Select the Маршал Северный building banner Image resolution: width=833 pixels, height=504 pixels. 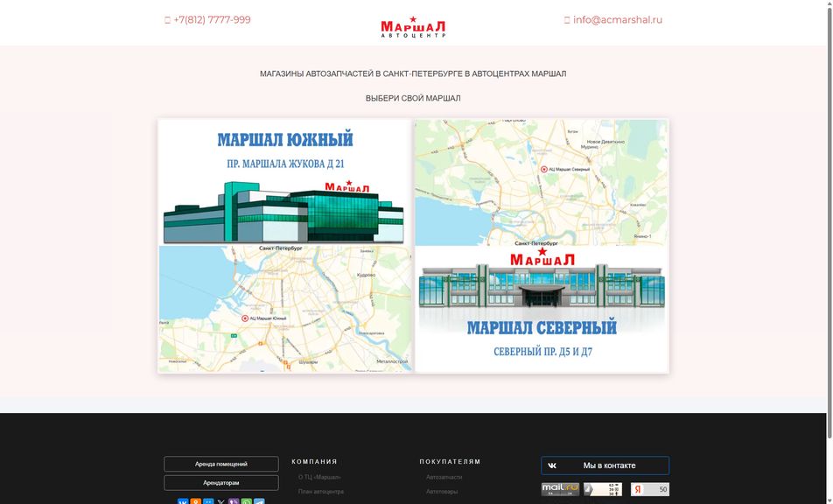click(542, 309)
